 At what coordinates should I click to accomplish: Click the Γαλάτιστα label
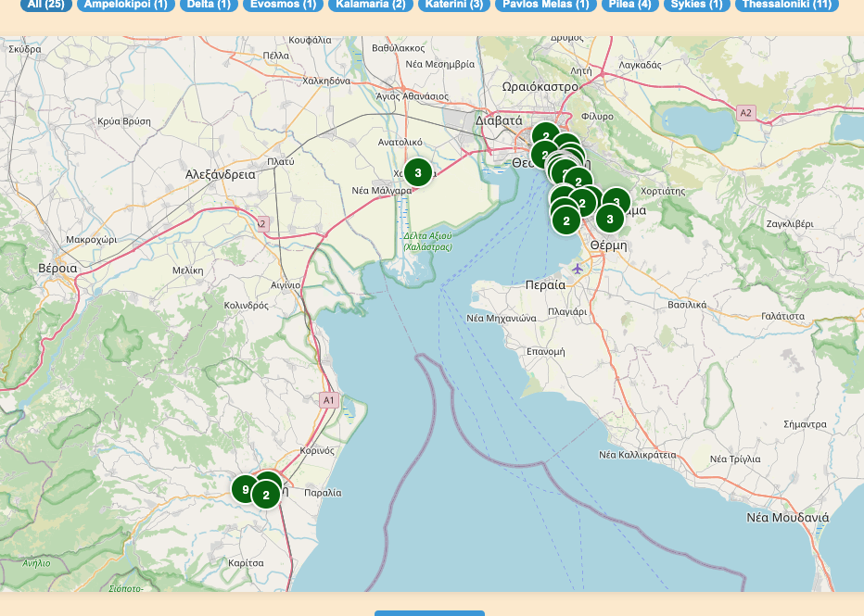click(x=783, y=316)
